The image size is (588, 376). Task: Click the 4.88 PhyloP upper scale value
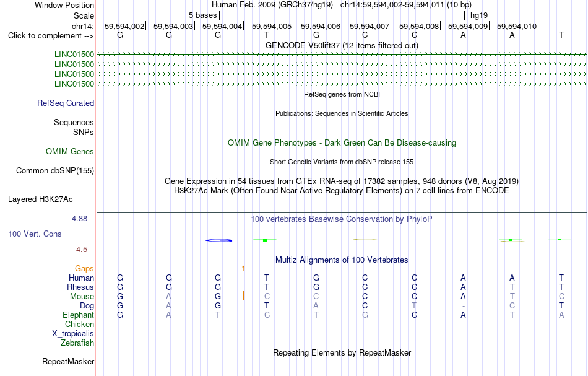[x=79, y=219]
